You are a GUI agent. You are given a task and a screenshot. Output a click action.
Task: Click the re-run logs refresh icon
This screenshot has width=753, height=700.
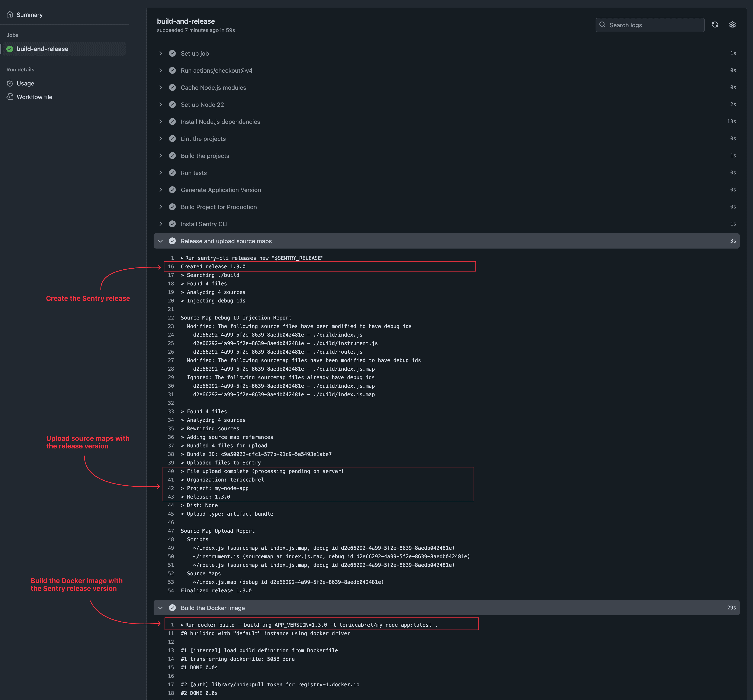coord(715,25)
